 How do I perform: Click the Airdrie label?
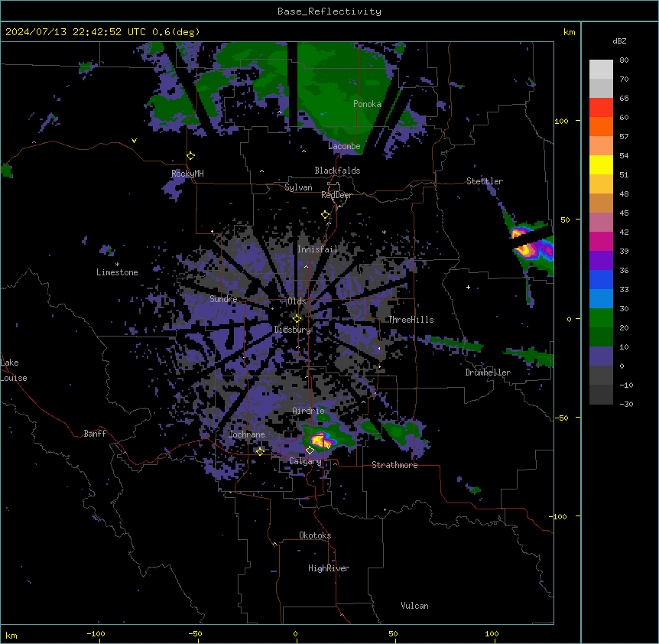tap(309, 411)
